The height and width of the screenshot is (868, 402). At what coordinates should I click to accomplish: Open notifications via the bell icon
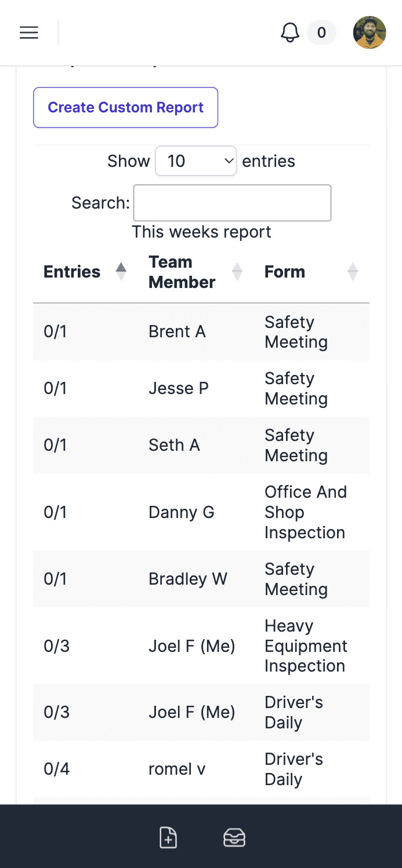coord(290,32)
